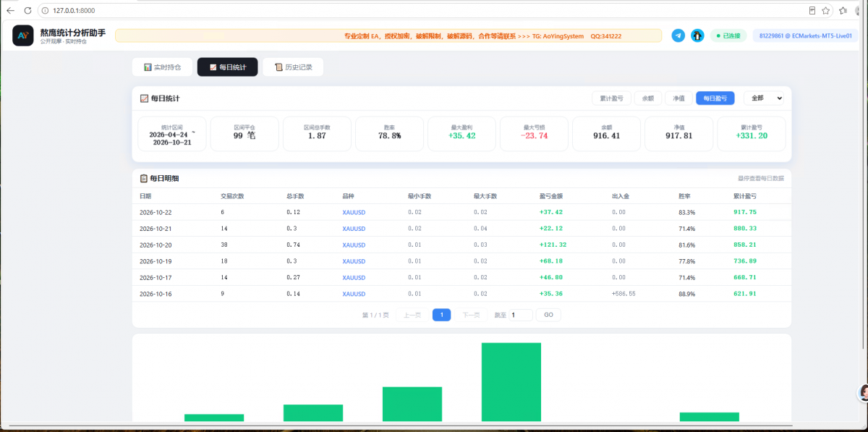
Task: Click the 下一页 pagination button
Action: tap(471, 315)
